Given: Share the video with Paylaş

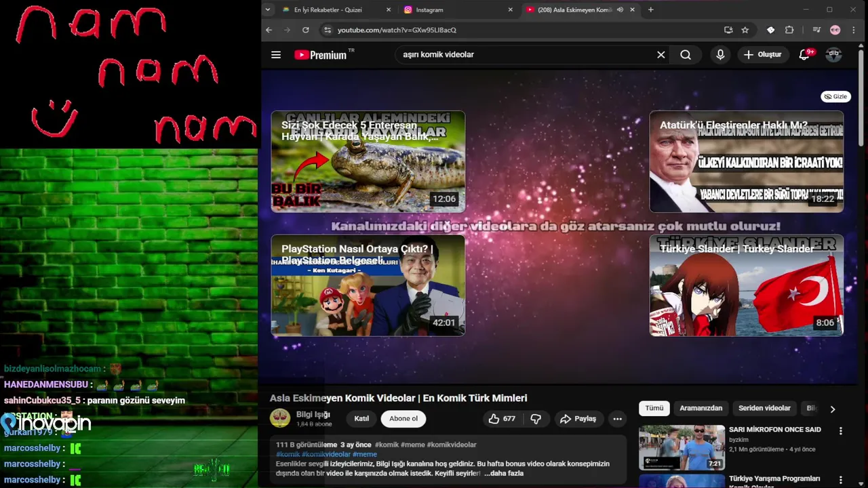Looking at the screenshot, I should (578, 419).
